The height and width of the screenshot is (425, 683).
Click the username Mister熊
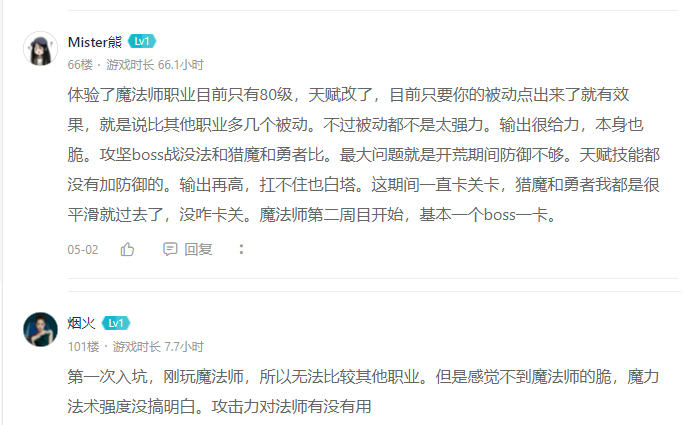click(x=95, y=42)
